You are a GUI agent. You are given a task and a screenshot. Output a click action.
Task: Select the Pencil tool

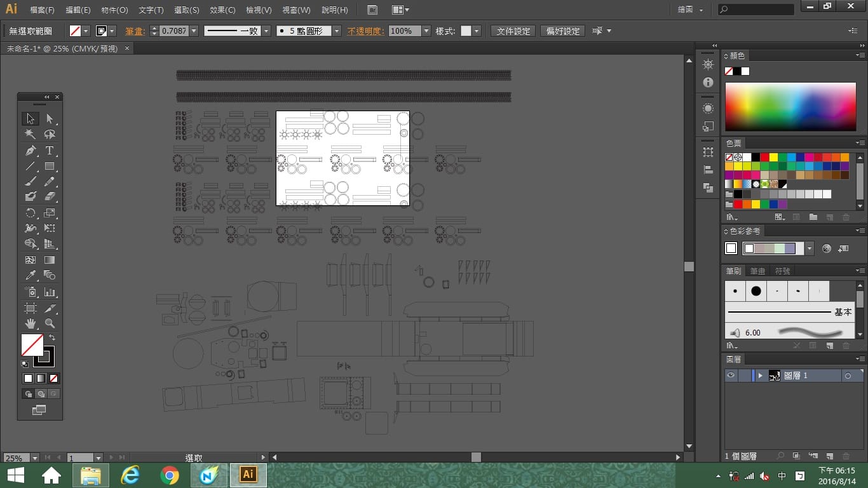click(50, 182)
